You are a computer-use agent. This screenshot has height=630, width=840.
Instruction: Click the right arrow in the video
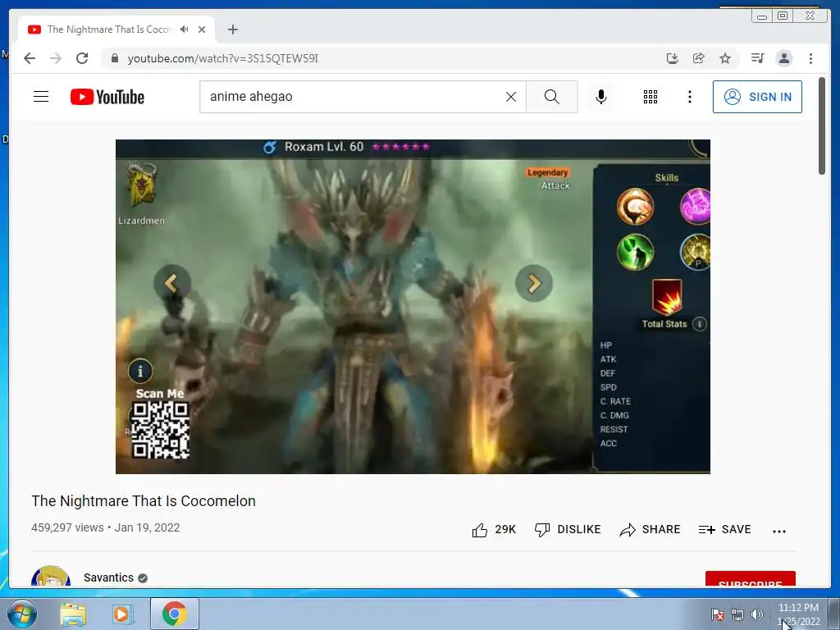tap(534, 283)
